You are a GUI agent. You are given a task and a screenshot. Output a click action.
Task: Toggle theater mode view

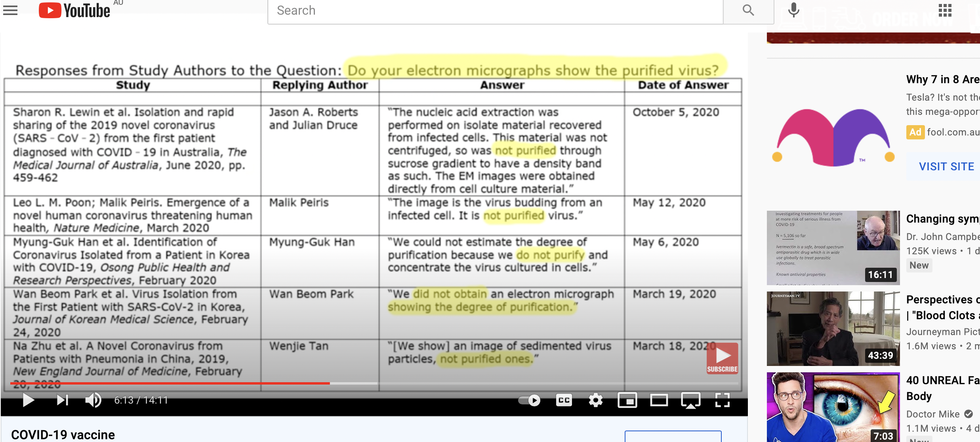click(x=659, y=400)
